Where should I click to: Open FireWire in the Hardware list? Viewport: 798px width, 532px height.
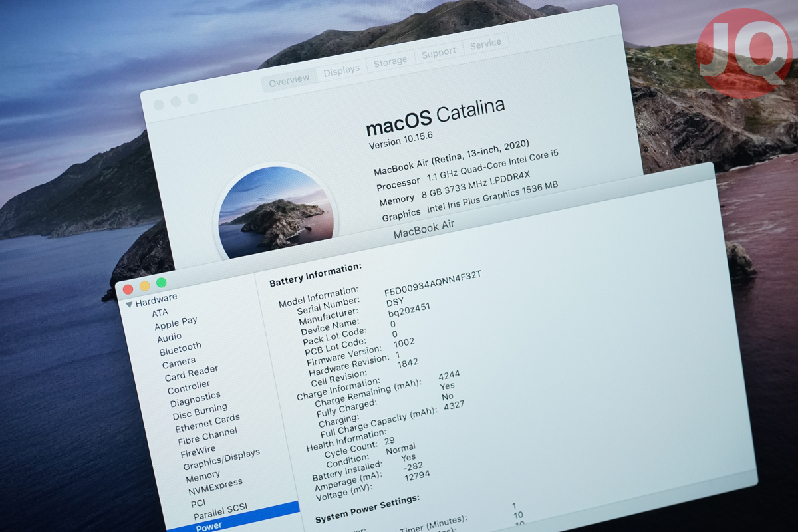click(198, 452)
